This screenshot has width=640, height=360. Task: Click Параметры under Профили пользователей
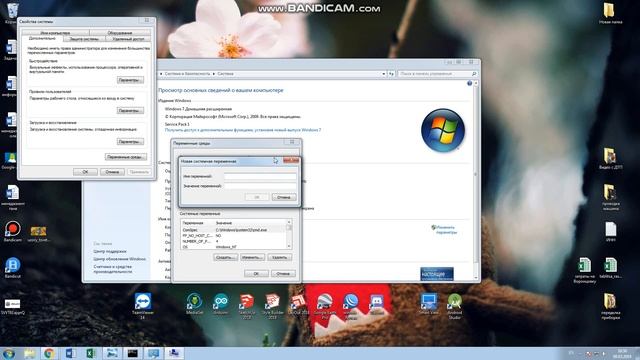pos(130,111)
